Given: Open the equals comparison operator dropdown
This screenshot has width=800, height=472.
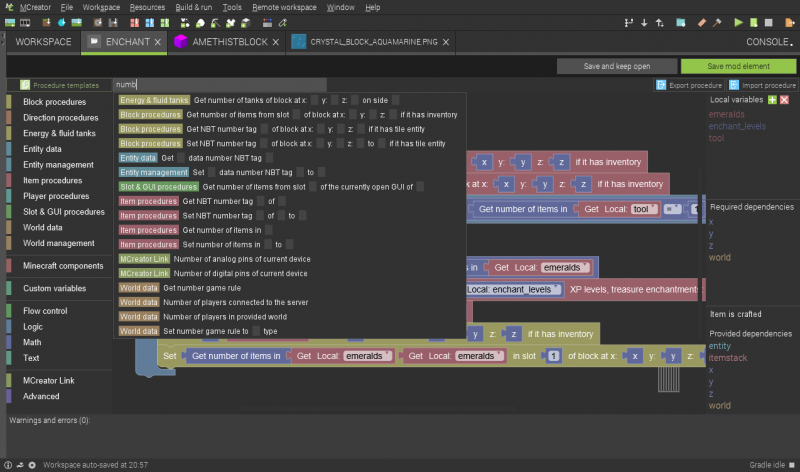Looking at the screenshot, I should (x=672, y=209).
